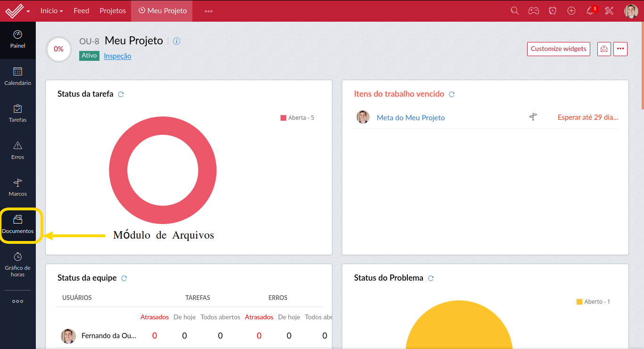
Task: Open Painel in the sidebar
Action: coord(18,40)
